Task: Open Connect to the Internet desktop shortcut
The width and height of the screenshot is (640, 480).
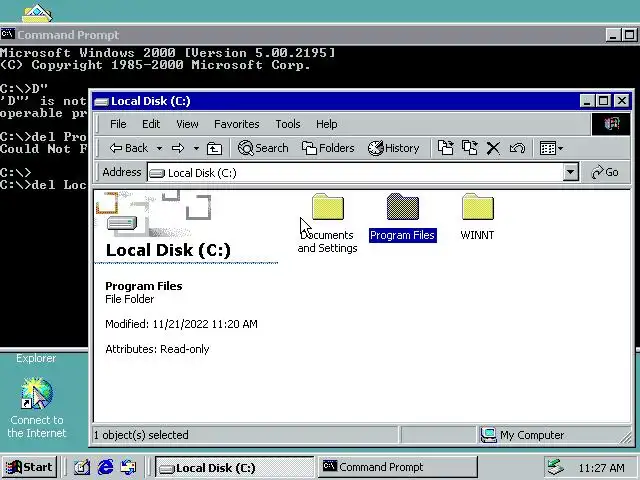Action: click(x=37, y=407)
